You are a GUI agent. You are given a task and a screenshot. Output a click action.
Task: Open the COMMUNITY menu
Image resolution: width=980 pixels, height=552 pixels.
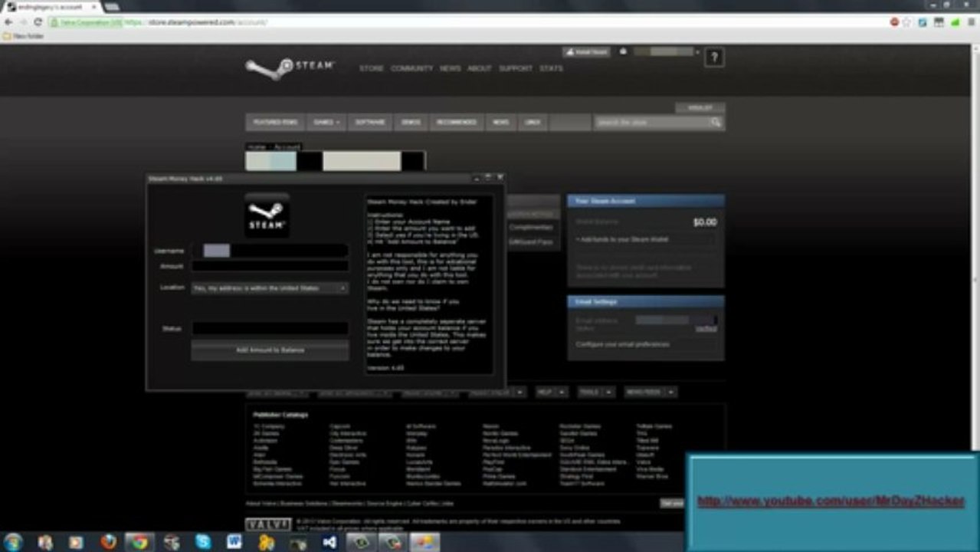click(412, 68)
